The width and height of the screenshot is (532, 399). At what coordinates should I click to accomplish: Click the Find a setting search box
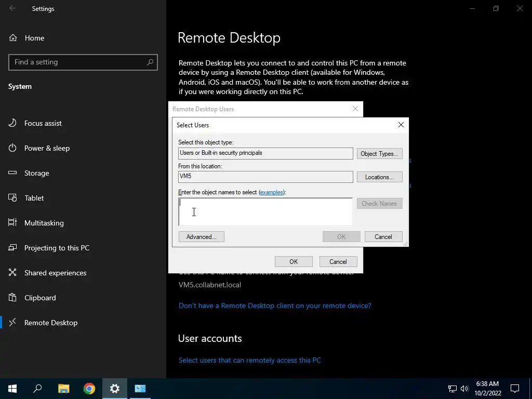83,62
